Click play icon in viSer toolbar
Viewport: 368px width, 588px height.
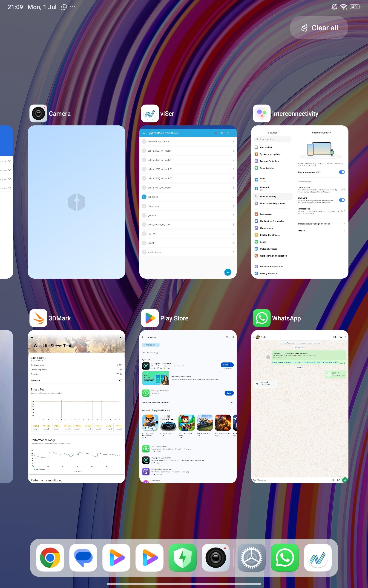coord(222,133)
